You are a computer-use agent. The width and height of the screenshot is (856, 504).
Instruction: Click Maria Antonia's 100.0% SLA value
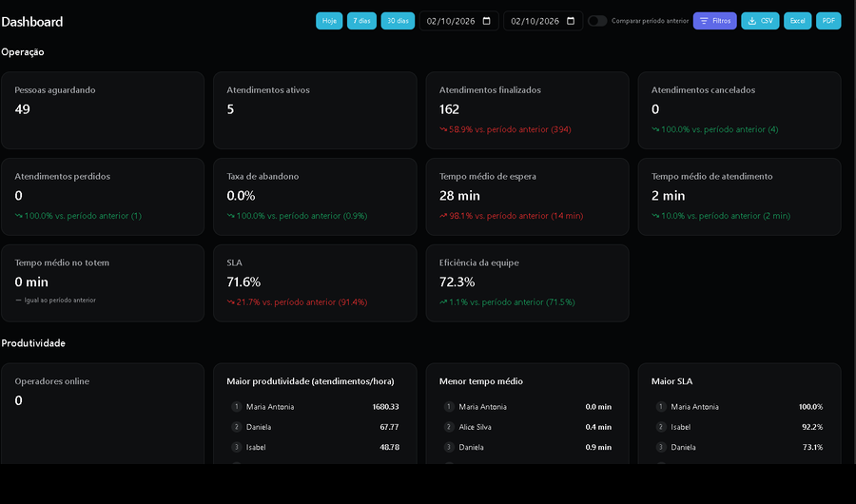(810, 407)
